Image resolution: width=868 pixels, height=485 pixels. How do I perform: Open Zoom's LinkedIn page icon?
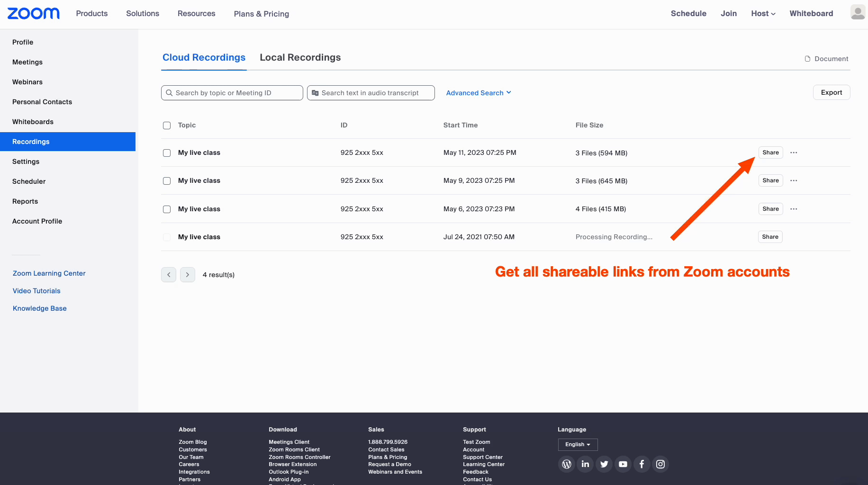click(x=586, y=464)
